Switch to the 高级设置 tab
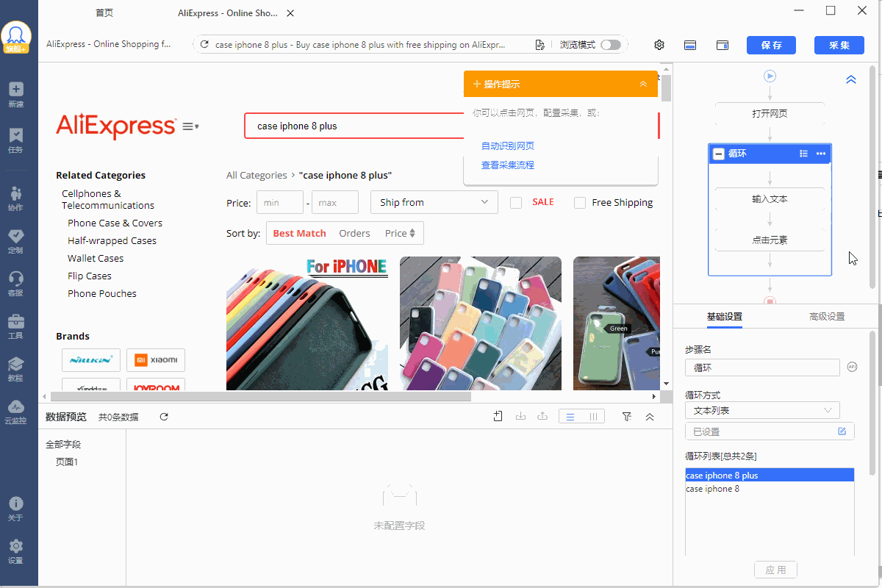This screenshot has width=882, height=588. [x=827, y=317]
